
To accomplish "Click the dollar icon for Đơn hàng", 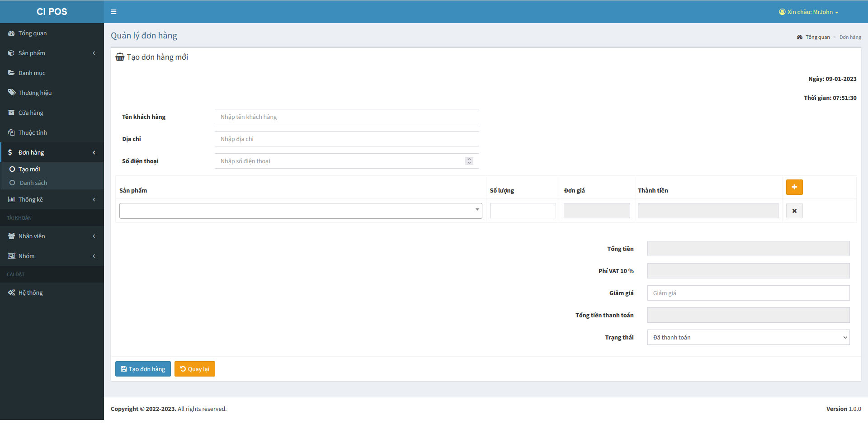I will pyautogui.click(x=11, y=152).
